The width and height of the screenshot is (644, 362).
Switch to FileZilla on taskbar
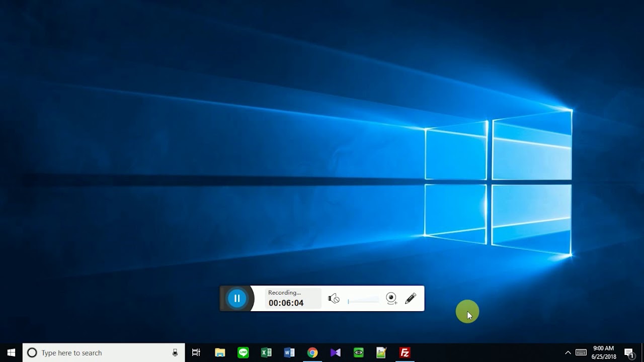point(405,352)
